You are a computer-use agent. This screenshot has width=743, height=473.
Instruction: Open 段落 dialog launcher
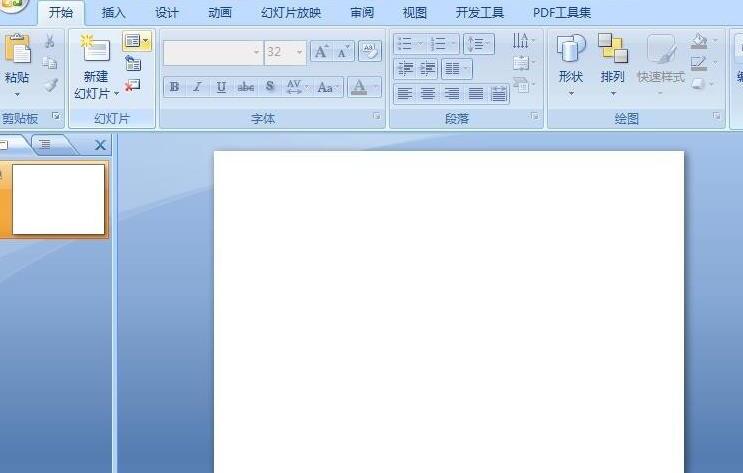[x=535, y=116]
